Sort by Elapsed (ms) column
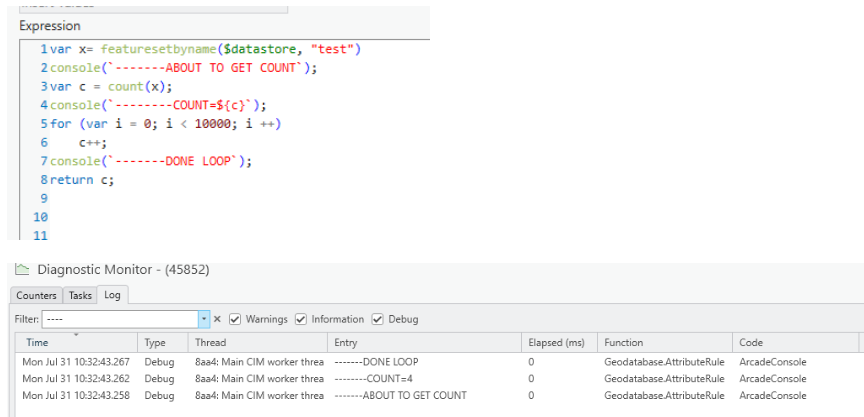The image size is (864, 417). [x=556, y=342]
